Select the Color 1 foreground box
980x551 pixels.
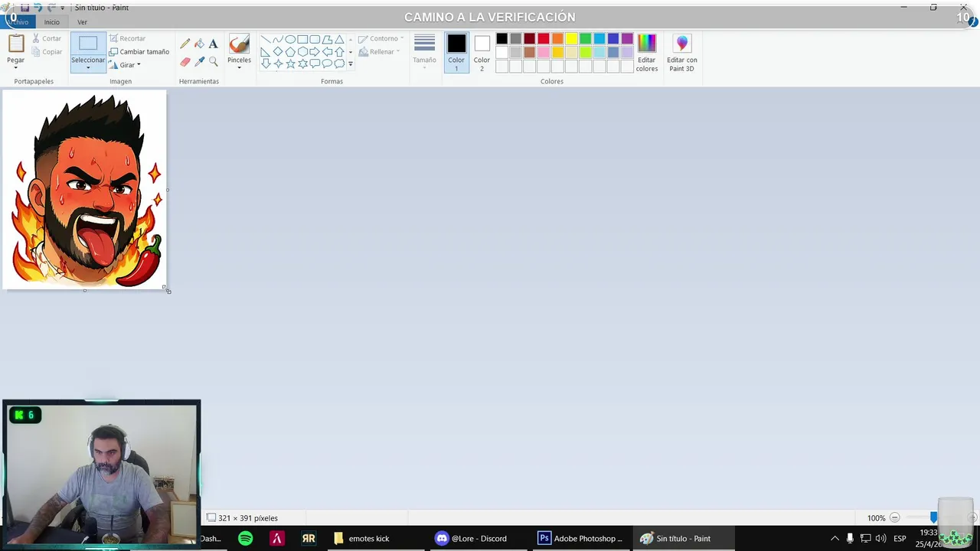tap(456, 52)
